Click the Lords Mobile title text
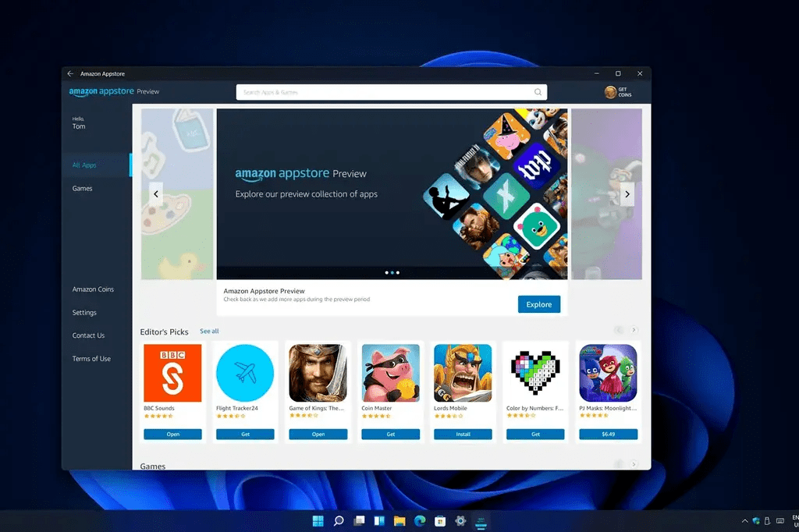 click(450, 408)
